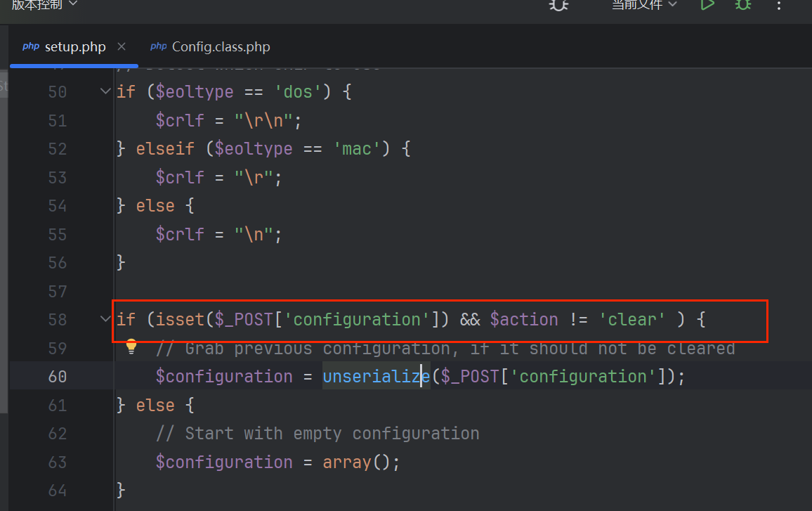
Task: Click the green Run button
Action: coord(707,5)
